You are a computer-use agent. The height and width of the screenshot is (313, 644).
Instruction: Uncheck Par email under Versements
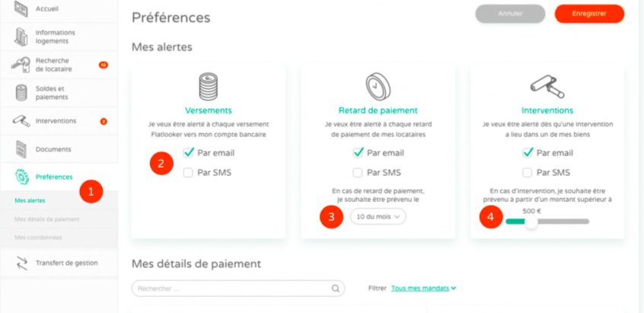click(x=188, y=153)
